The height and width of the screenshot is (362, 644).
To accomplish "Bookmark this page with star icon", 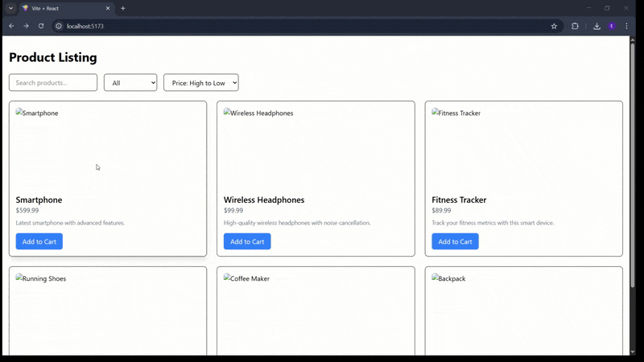I will click(x=554, y=26).
